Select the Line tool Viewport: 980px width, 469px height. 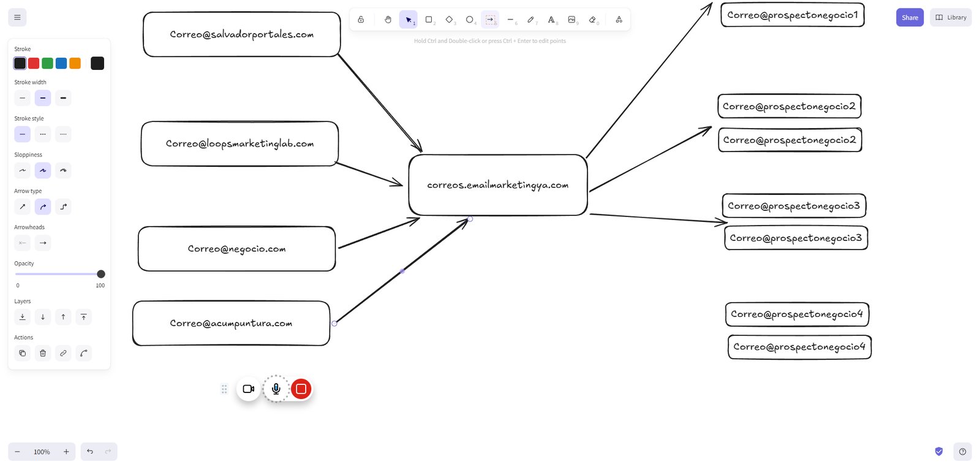(510, 20)
